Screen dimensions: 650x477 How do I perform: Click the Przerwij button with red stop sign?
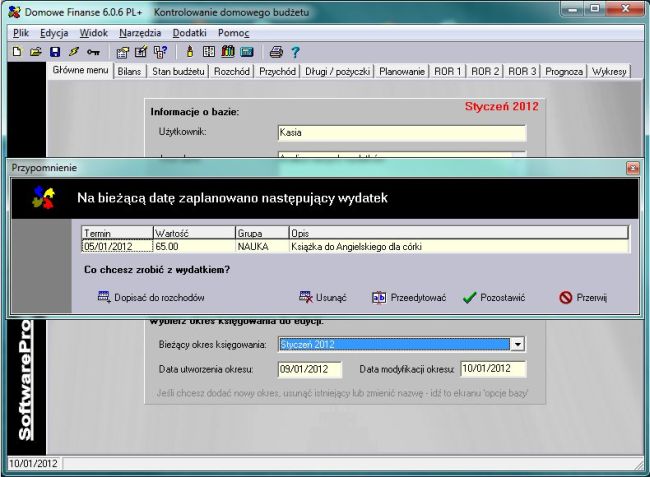pyautogui.click(x=583, y=297)
